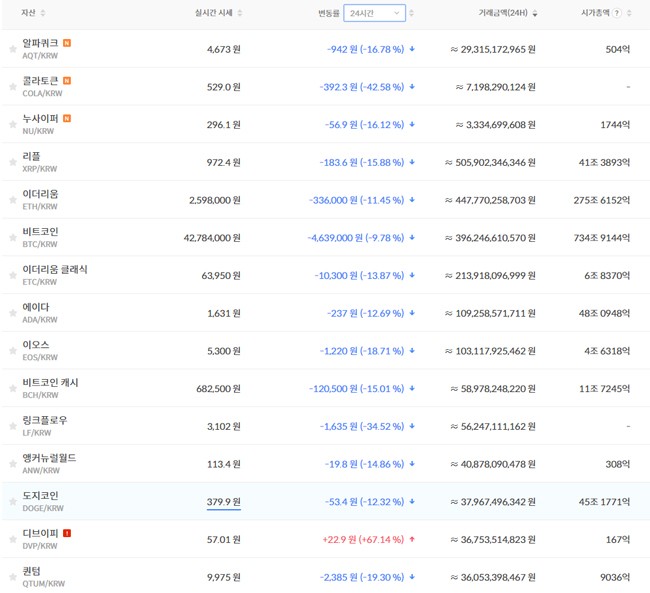Click star icon next to 디브이피 DVP/KRW
Image resolution: width=650 pixels, height=593 pixels.
(x=13, y=540)
